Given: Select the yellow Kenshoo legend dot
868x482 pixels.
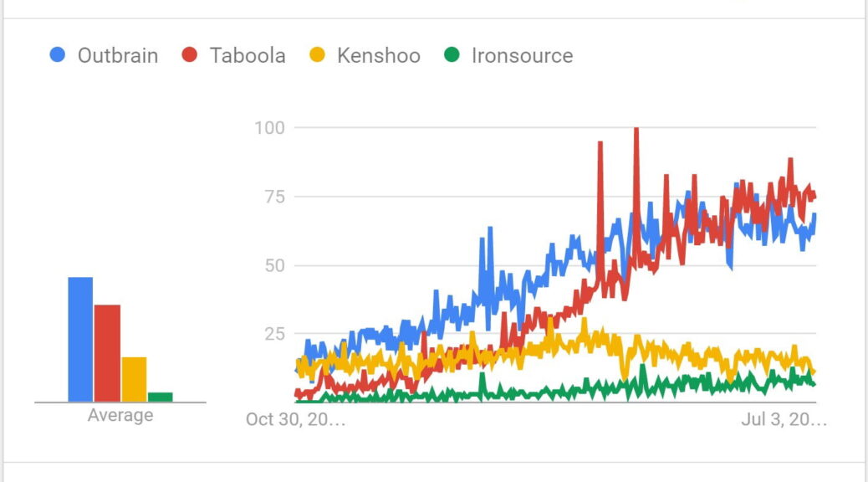Looking at the screenshot, I should 317,56.
